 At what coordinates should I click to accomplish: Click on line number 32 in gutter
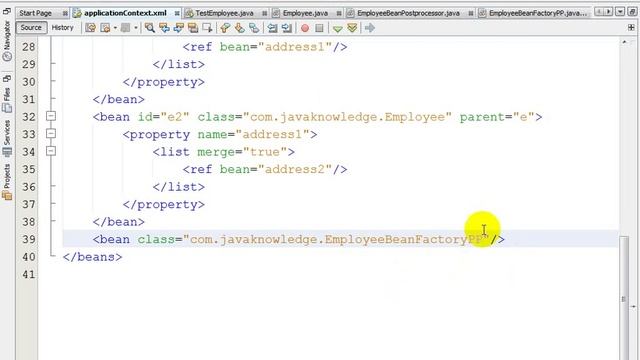[x=29, y=117]
